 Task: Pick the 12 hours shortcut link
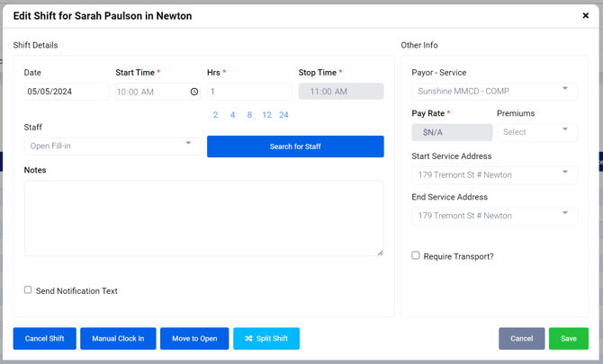266,115
